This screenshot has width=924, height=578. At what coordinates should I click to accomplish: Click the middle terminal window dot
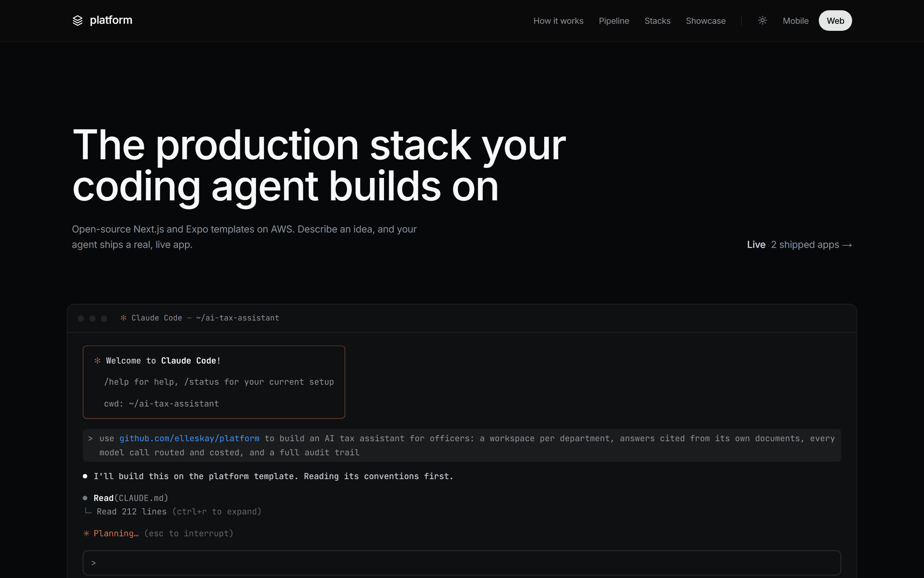92,319
